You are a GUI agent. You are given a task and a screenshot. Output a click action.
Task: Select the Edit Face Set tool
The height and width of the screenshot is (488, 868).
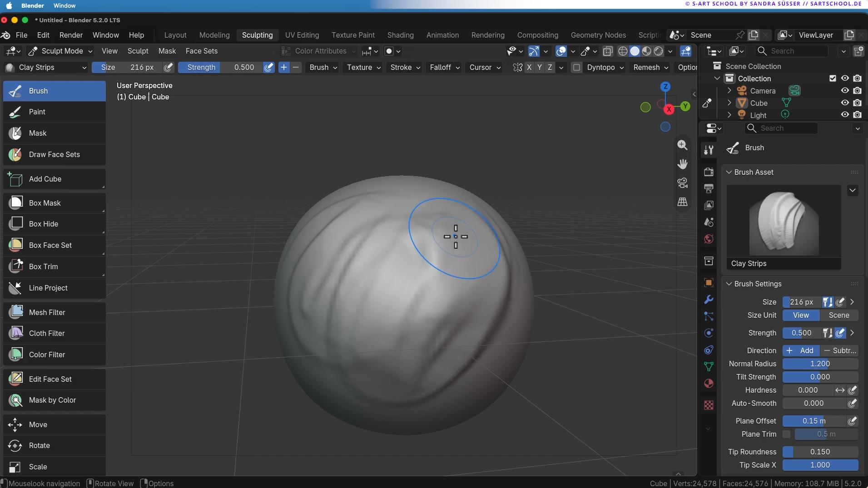pos(55,379)
